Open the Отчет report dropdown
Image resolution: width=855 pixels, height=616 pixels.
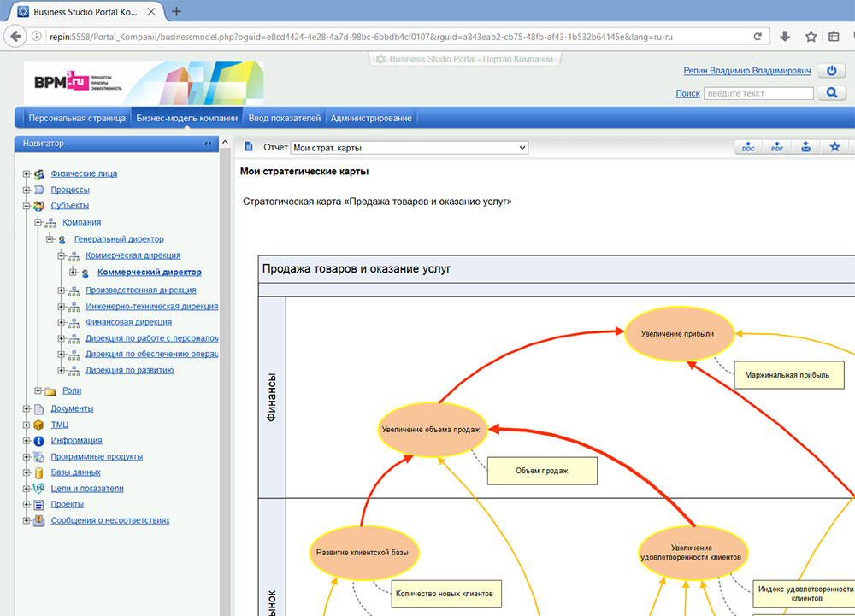(x=410, y=148)
